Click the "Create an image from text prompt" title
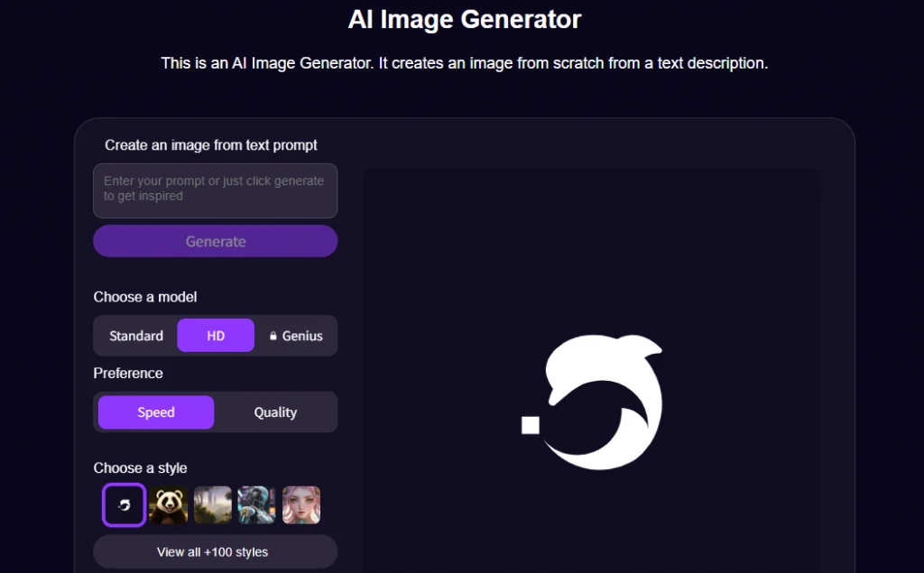The image size is (924, 573). pyautogui.click(x=211, y=144)
